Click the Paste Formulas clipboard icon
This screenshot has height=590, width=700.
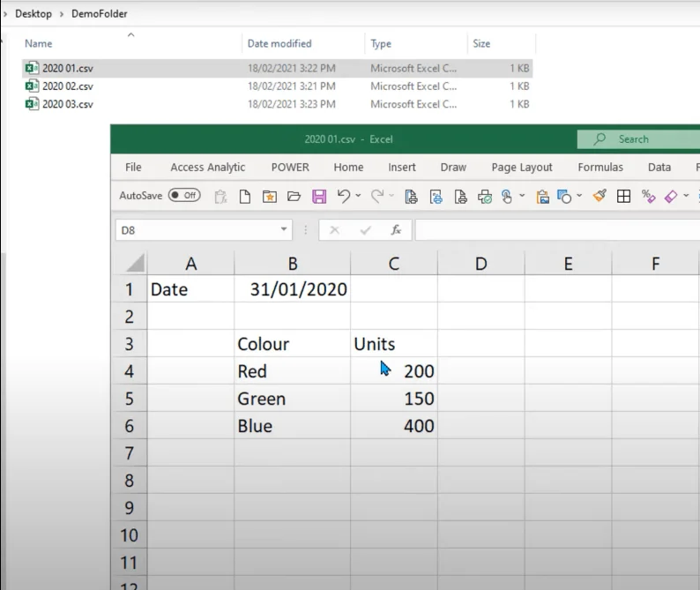220,196
